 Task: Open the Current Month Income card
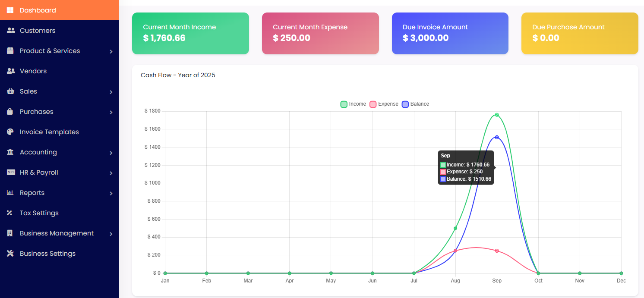190,33
